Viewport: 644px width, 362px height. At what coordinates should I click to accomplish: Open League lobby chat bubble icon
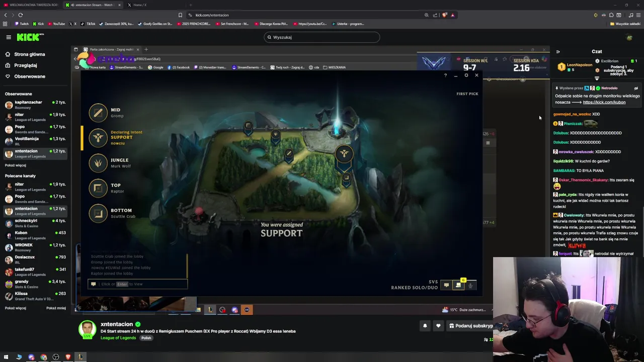[446, 285]
